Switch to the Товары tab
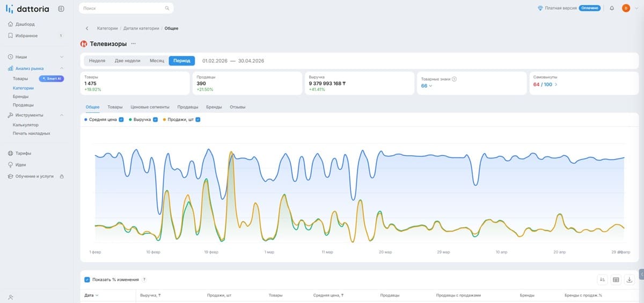Screen dimensions: 644x303 tap(115, 107)
